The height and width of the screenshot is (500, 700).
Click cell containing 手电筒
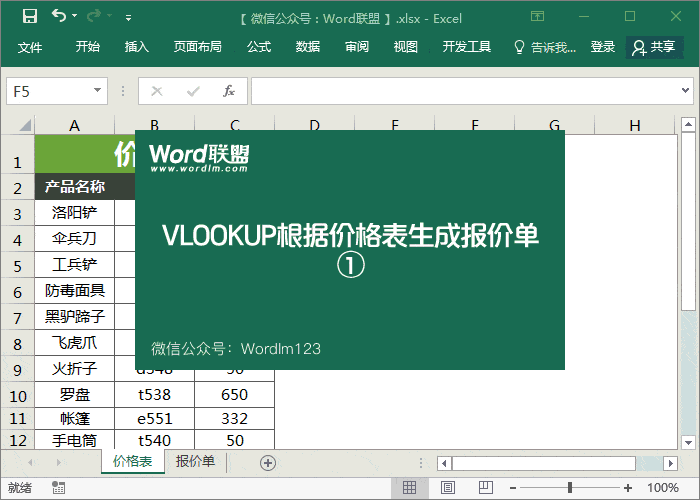[75, 440]
